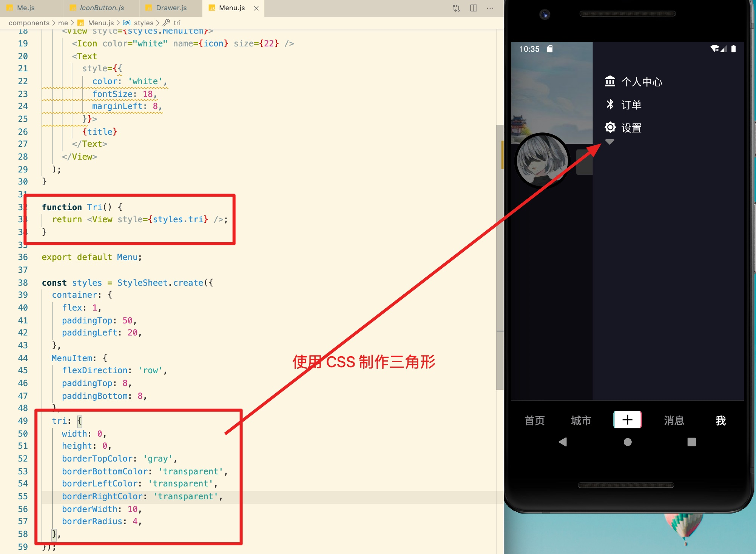Click 'const styles = StyleSheet.create' line
This screenshot has width=756, height=554.
(127, 283)
